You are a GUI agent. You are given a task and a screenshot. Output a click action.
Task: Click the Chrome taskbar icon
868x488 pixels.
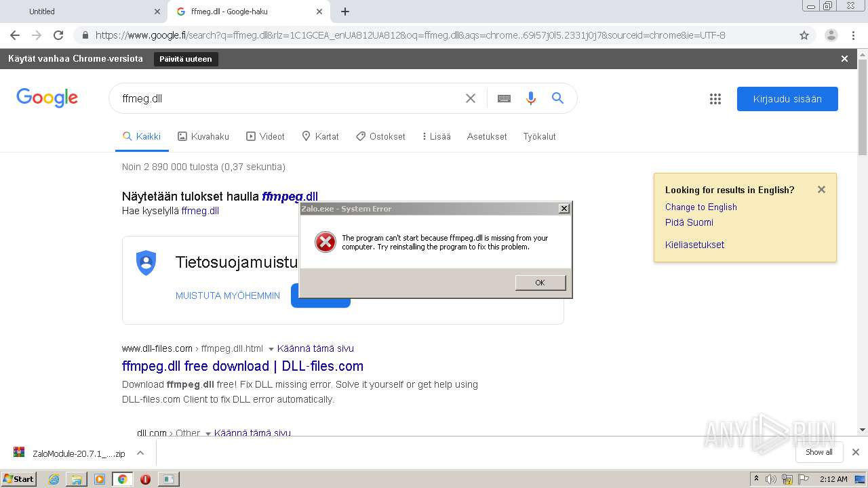click(x=122, y=479)
